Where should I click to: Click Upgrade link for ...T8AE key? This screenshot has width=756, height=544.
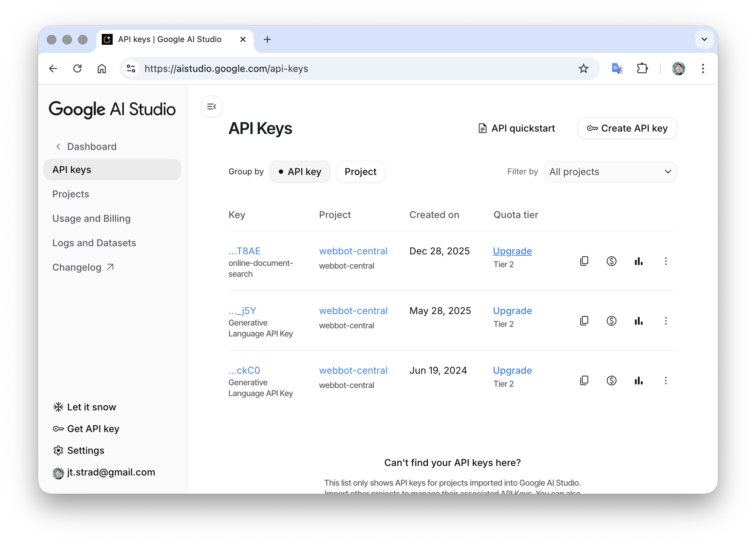(x=512, y=251)
